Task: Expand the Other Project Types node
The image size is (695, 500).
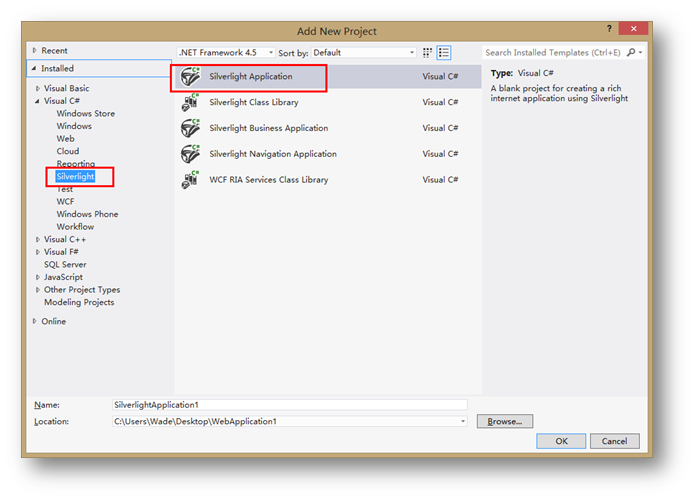Action: (x=38, y=289)
